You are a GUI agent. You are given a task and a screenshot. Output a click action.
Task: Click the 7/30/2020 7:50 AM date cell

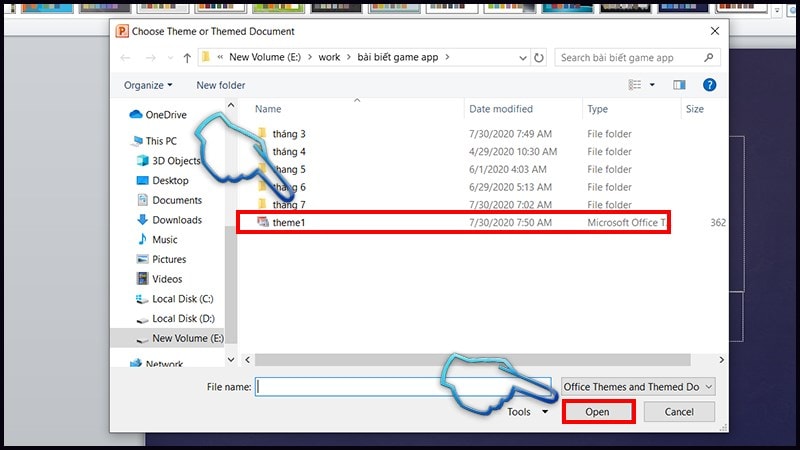tap(510, 222)
